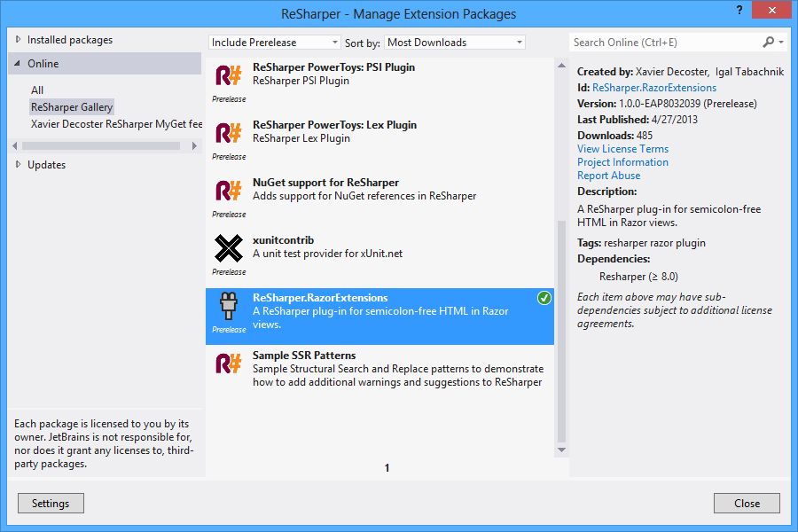Select the Installed packages label
Image resolution: width=798 pixels, height=532 pixels.
click(x=70, y=40)
